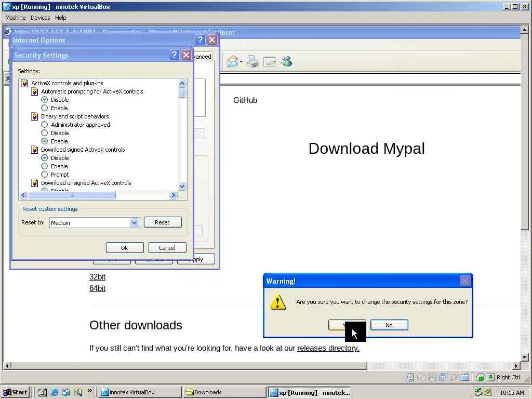Click the mouse integration status icon

tap(480, 377)
